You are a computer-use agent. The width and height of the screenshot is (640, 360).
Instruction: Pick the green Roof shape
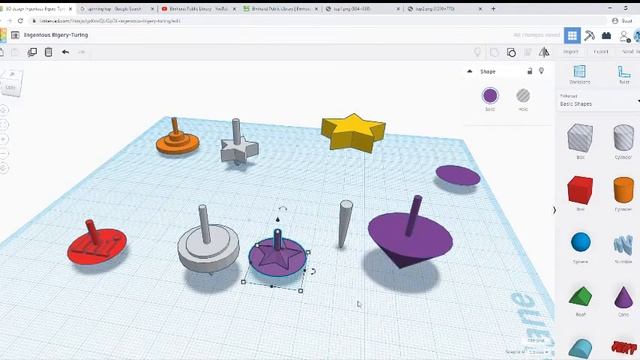click(x=580, y=296)
